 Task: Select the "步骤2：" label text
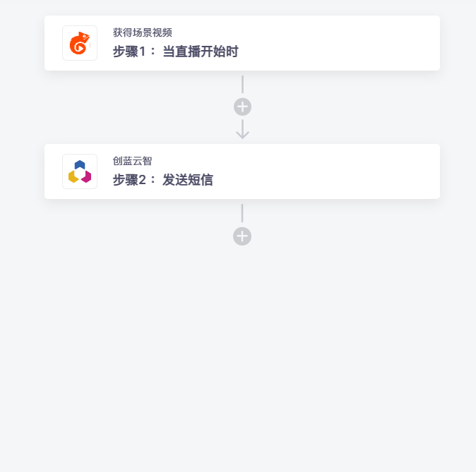coord(134,180)
